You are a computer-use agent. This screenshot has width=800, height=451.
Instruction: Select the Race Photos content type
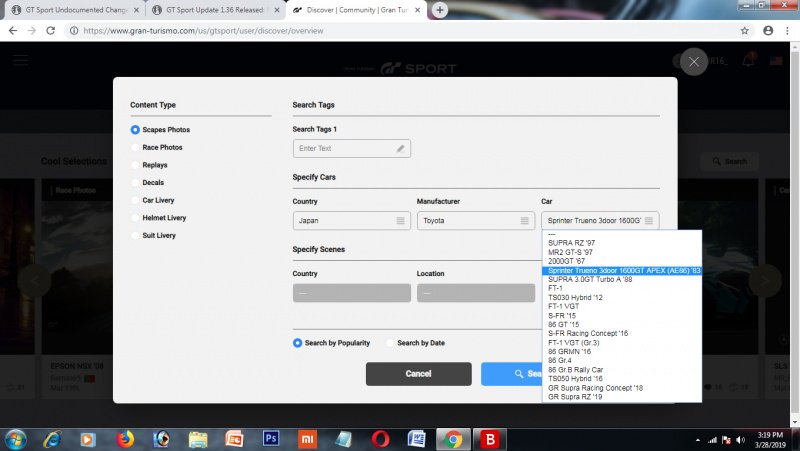pos(135,147)
